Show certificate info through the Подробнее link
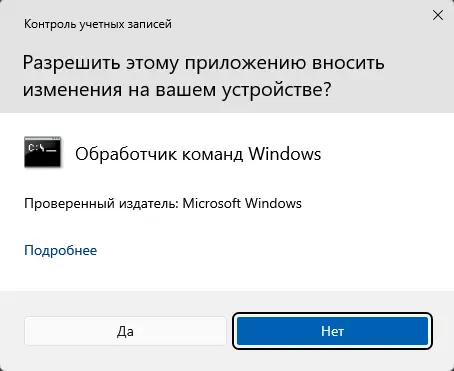The height and width of the screenshot is (371, 454). pos(61,250)
